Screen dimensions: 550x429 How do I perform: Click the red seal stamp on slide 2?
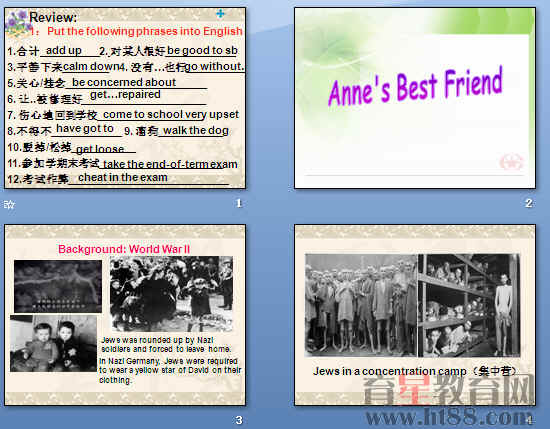[511, 162]
